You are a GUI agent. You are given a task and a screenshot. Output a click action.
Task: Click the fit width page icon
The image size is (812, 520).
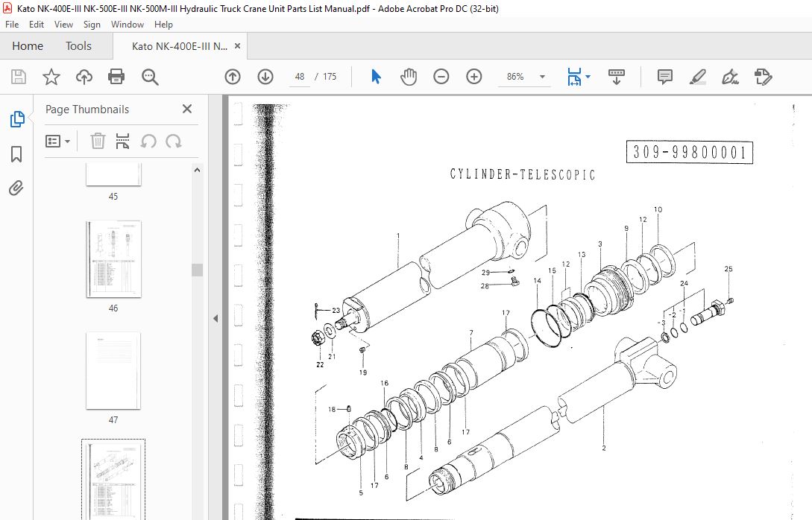pyautogui.click(x=574, y=77)
